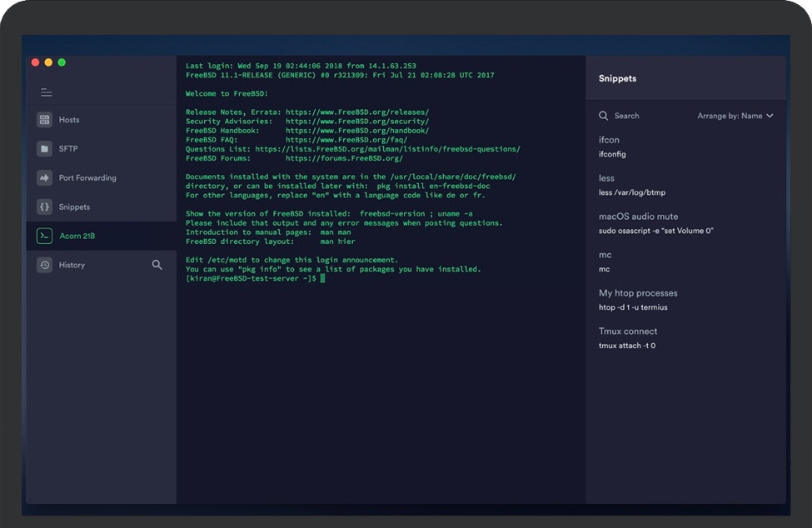This screenshot has height=528, width=812.
Task: Click the Port Forwarding arrow icon
Action: point(44,177)
